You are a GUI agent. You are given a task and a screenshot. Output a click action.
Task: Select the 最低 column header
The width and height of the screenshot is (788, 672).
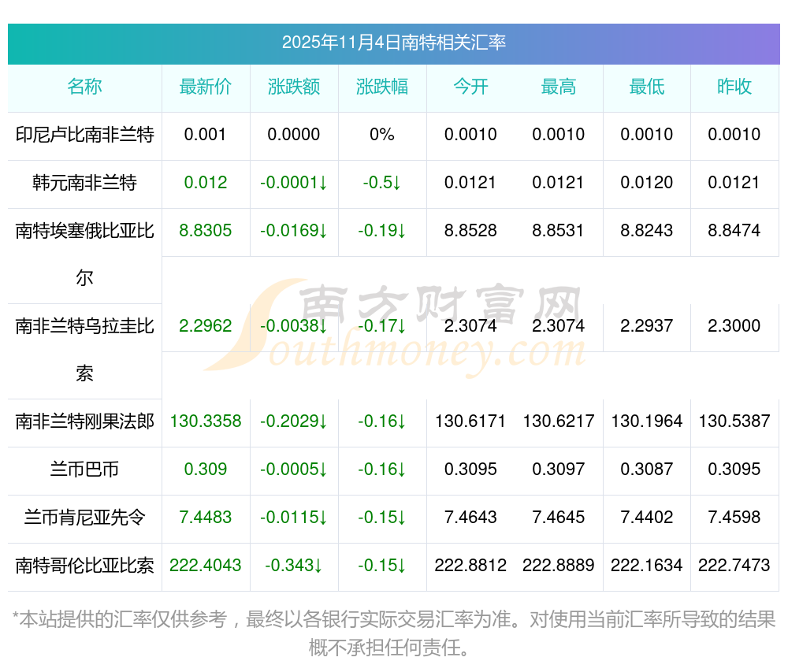tap(647, 87)
